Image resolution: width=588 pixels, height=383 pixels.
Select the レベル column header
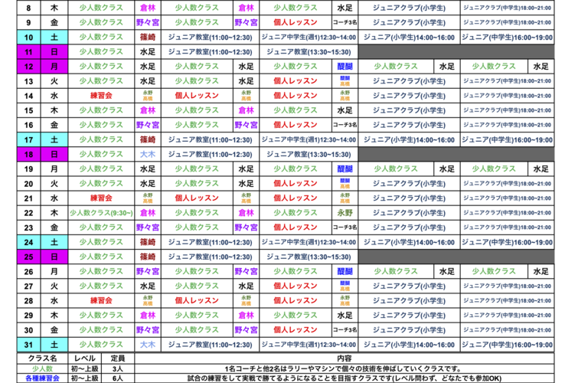pos(84,358)
